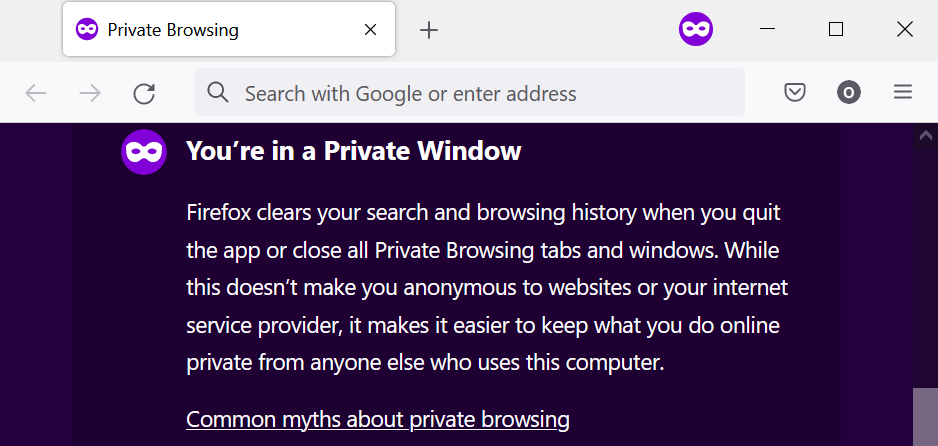The image size is (938, 446).
Task: Close the Private Browsing tab
Action: [370, 29]
